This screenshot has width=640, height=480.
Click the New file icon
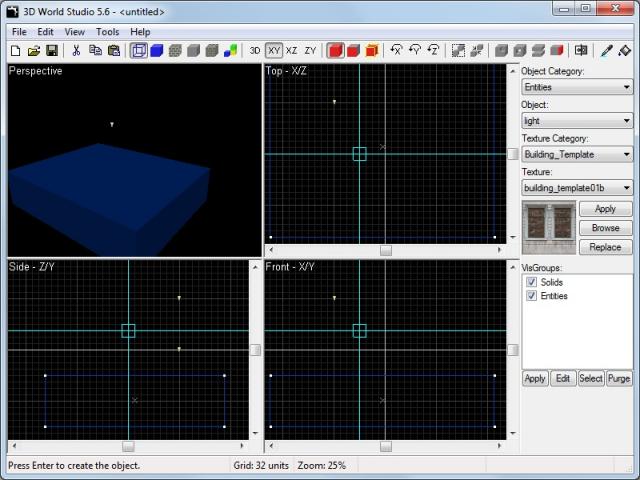(16, 50)
